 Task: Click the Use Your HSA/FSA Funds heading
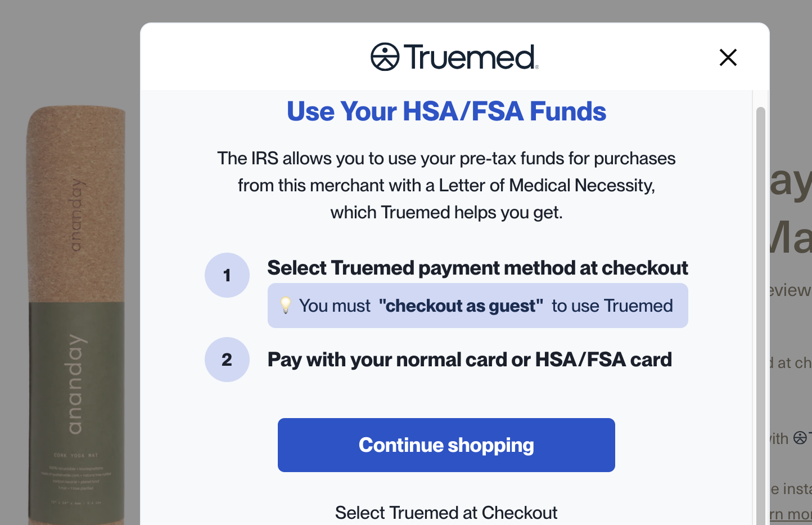coord(446,111)
